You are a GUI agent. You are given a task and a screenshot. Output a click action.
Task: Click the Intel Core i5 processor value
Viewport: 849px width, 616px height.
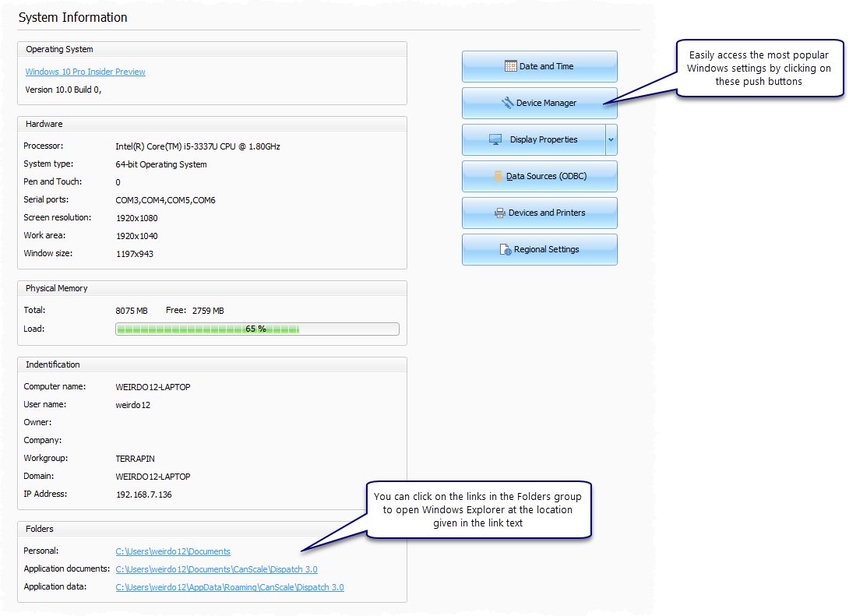pyautogui.click(x=198, y=146)
